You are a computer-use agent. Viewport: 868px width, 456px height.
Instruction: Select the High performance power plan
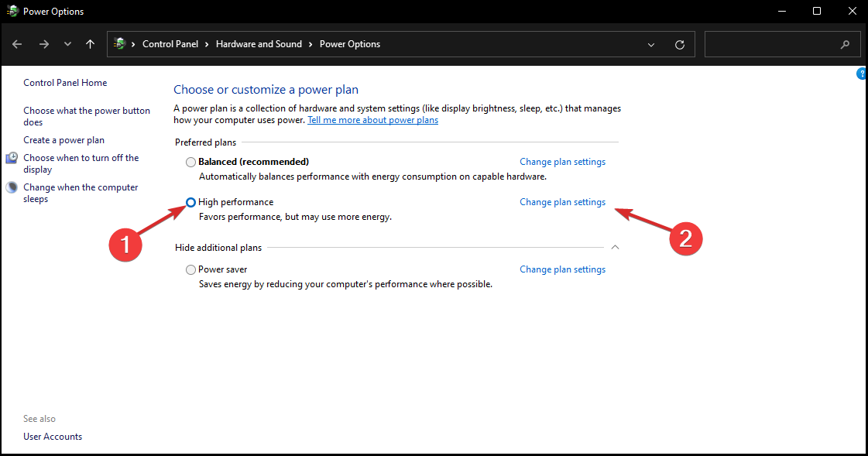click(190, 203)
